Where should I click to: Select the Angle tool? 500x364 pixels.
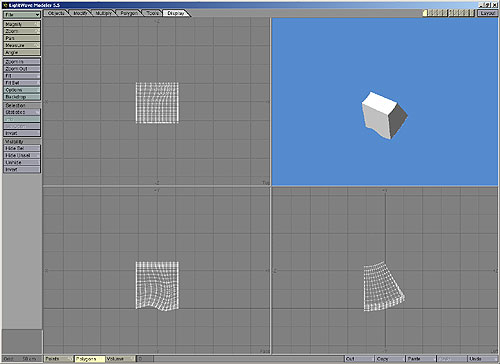click(x=22, y=52)
